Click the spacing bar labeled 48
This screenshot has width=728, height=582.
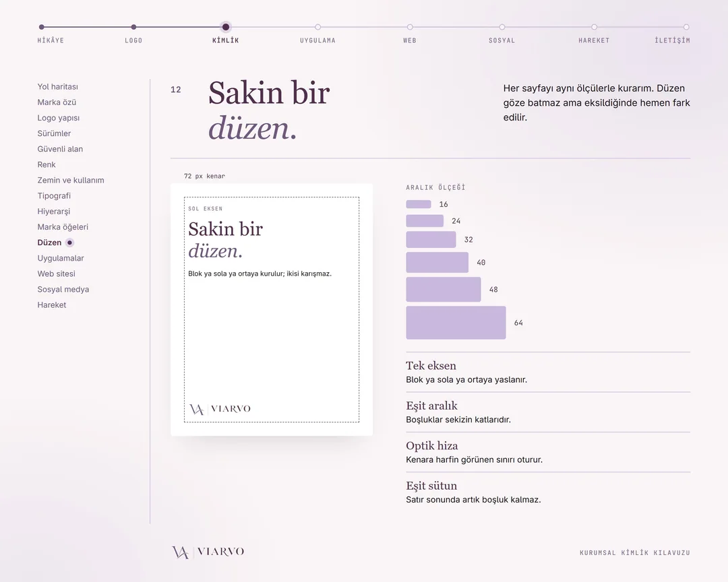click(444, 290)
